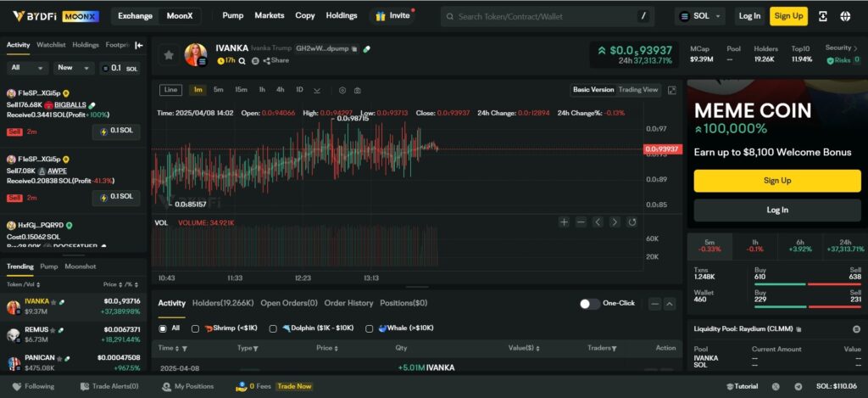Reset the chart with the refresh icon

632,222
